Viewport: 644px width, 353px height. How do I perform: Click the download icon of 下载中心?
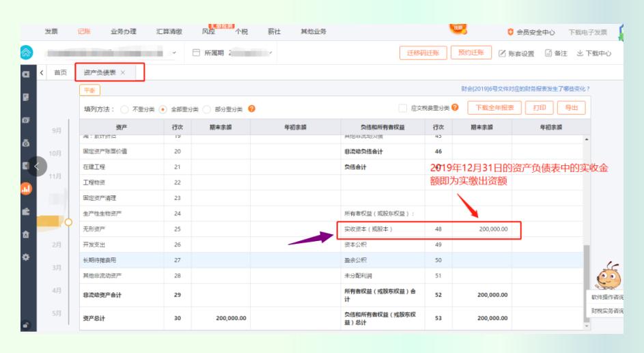580,53
